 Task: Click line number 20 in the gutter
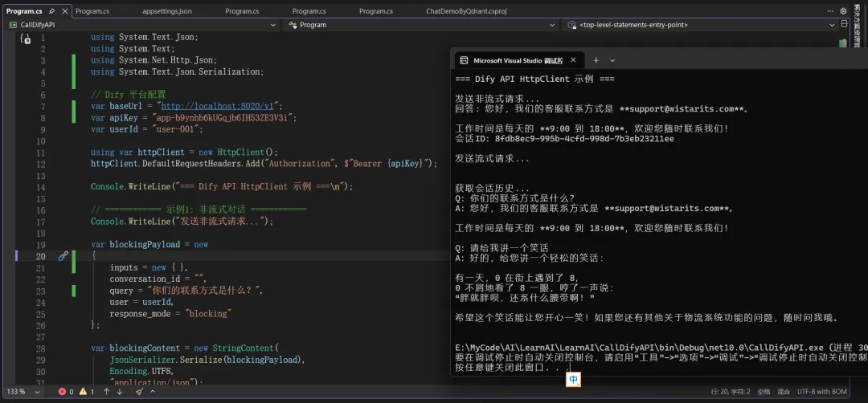pyautogui.click(x=40, y=256)
